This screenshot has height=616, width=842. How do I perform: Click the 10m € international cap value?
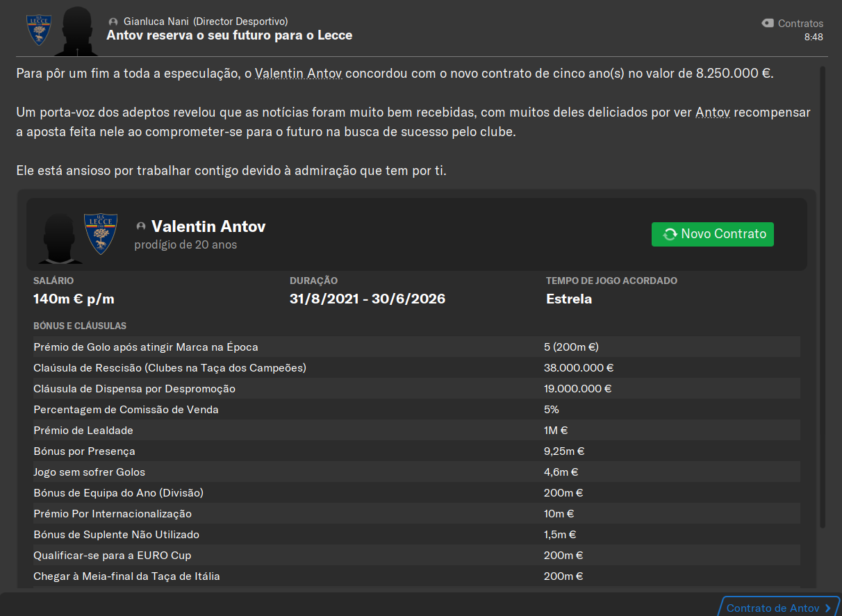pyautogui.click(x=561, y=513)
